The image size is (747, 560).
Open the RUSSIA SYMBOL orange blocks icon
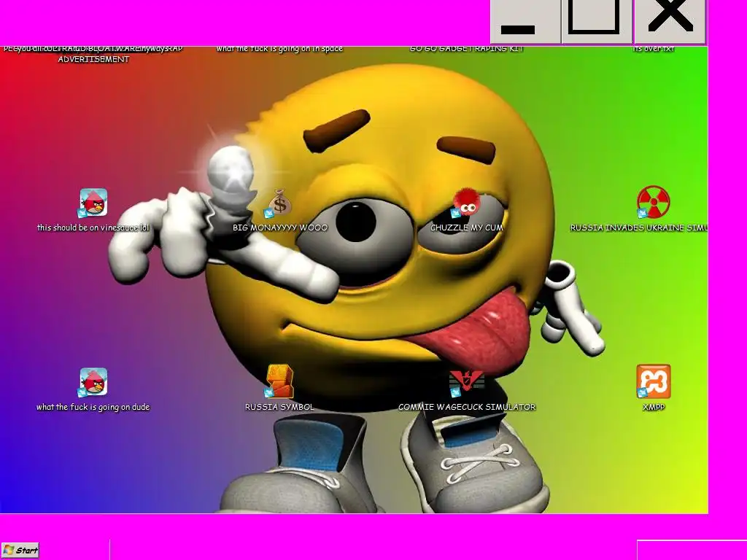279,381
